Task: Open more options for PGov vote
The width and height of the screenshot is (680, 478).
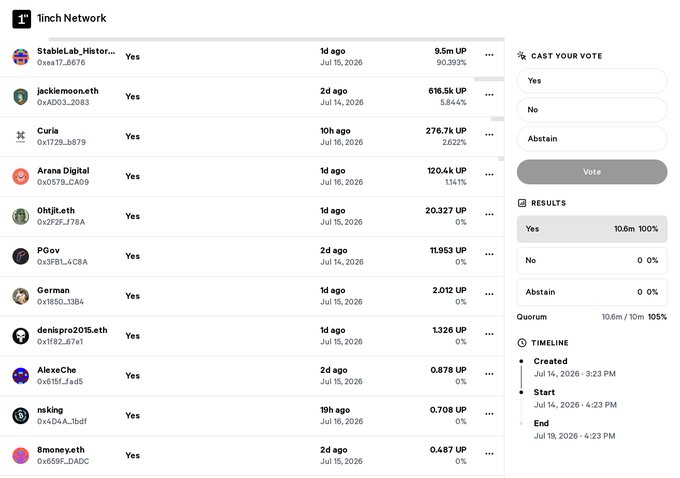Action: (x=489, y=255)
